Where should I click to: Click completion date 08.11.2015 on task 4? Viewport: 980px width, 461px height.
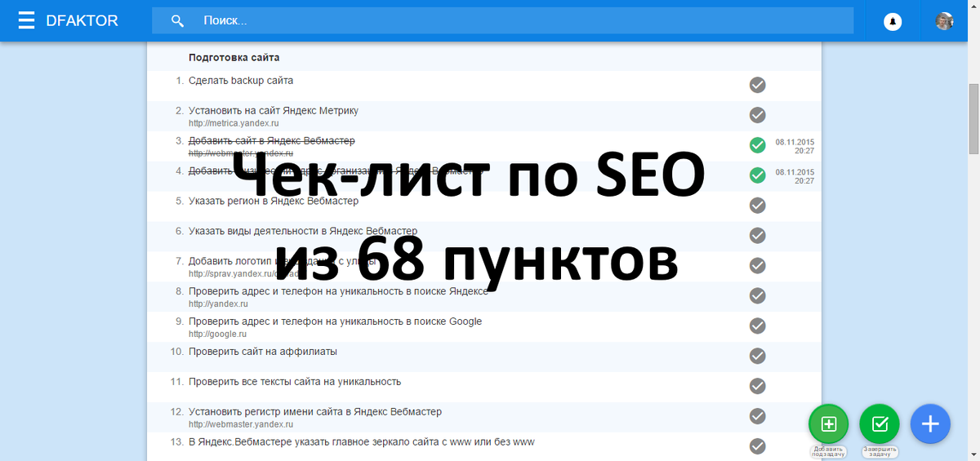pos(795,176)
